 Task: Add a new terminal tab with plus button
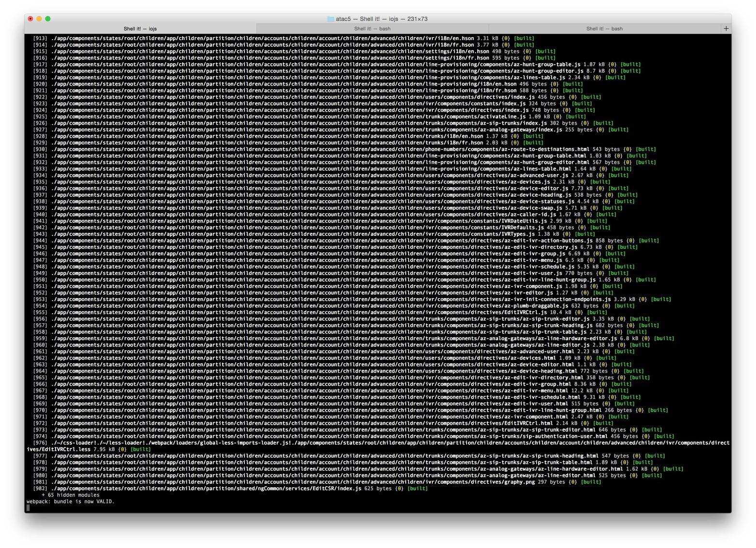click(x=726, y=29)
